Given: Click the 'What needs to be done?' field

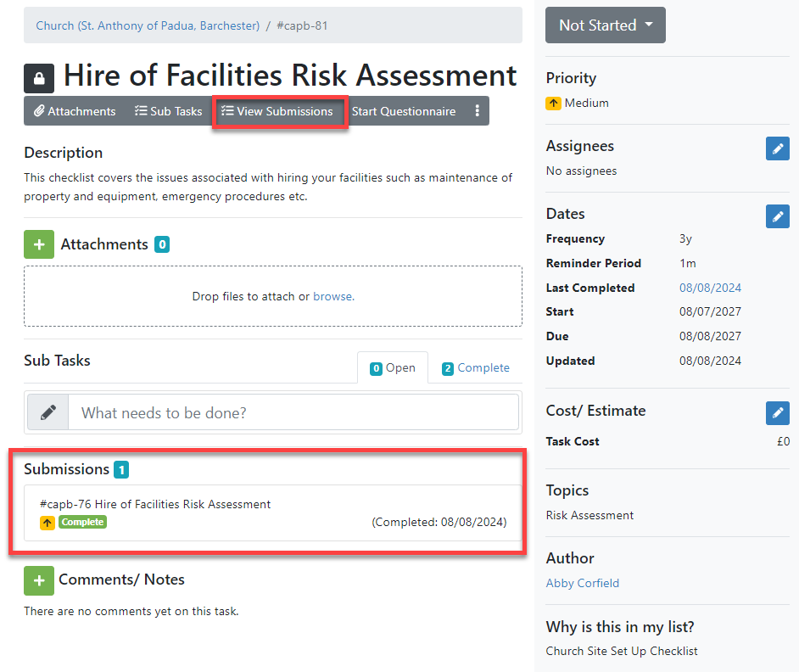Looking at the screenshot, I should [x=293, y=412].
